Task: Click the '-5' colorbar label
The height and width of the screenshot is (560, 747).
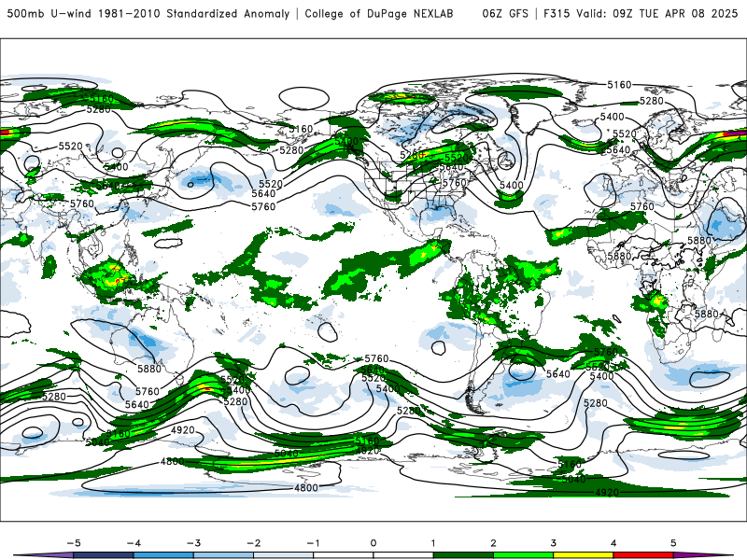Action: point(74,543)
